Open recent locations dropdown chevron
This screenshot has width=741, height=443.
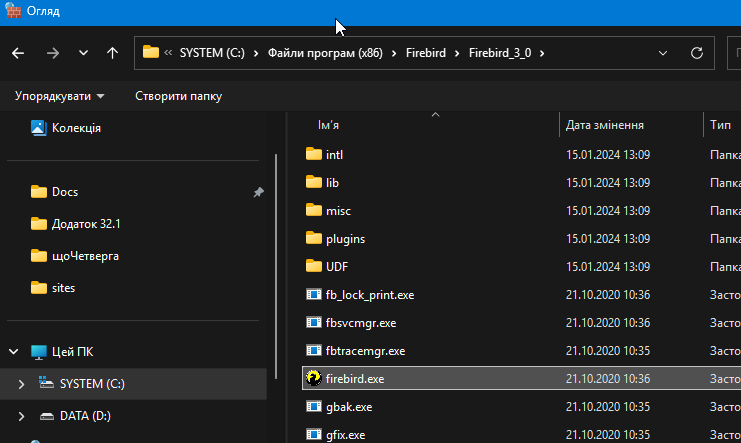83,53
